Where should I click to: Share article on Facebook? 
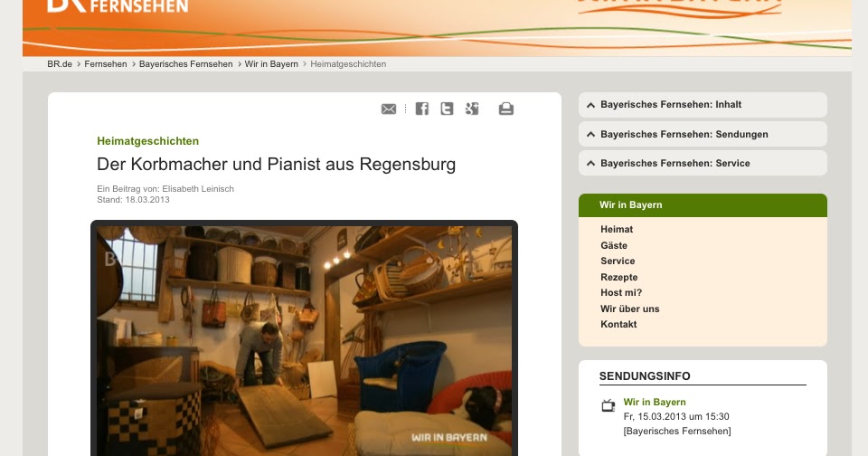[422, 109]
